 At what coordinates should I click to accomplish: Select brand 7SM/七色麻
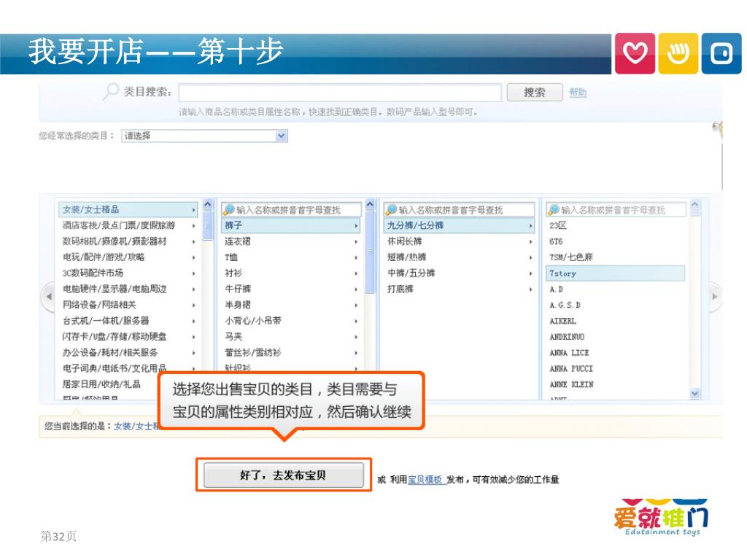(x=571, y=257)
